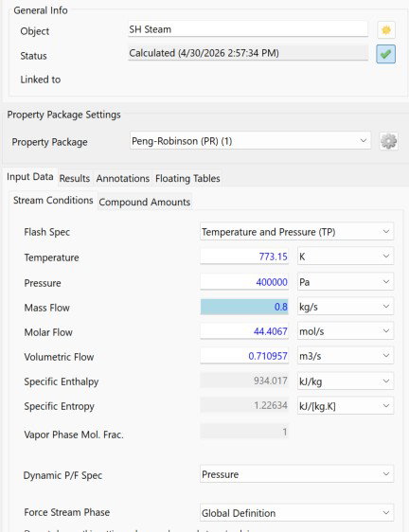409x532 pixels.
Task: Expand the Property Package dropdown
Action: pos(250,141)
